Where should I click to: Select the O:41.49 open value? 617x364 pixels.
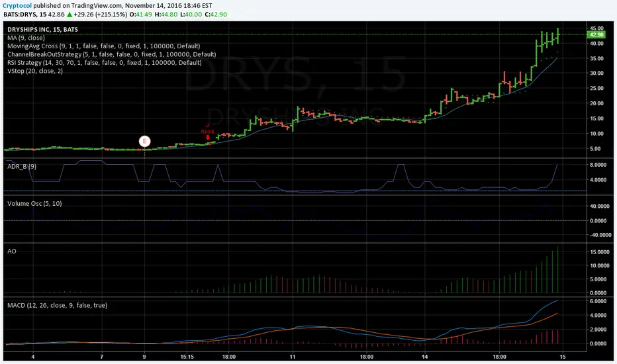coord(141,15)
